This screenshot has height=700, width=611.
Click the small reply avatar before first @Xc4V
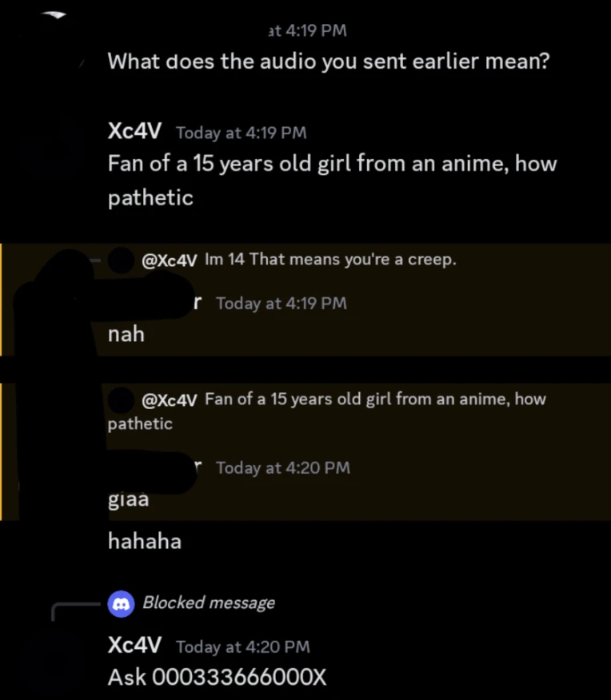pyautogui.click(x=121, y=260)
